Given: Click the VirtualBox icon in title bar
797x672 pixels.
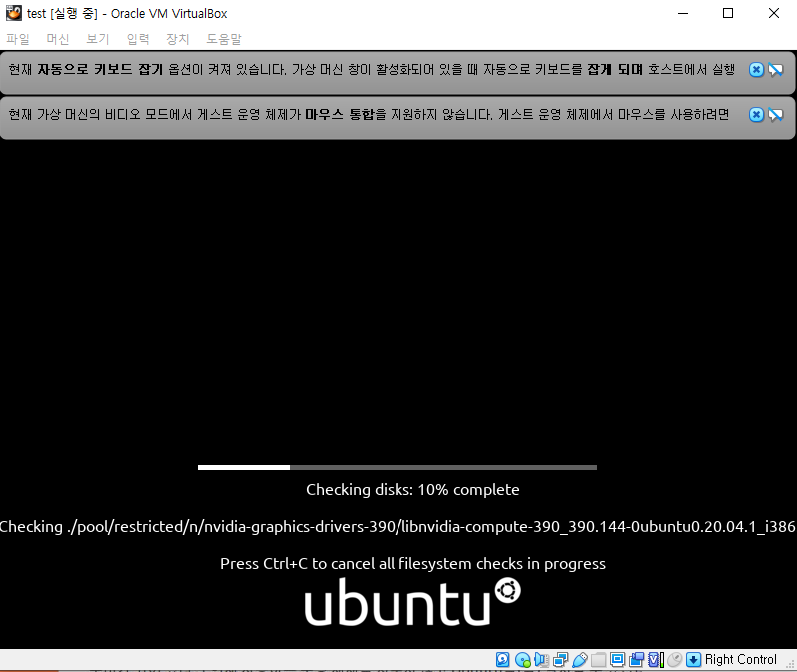Looking at the screenshot, I should (x=14, y=13).
